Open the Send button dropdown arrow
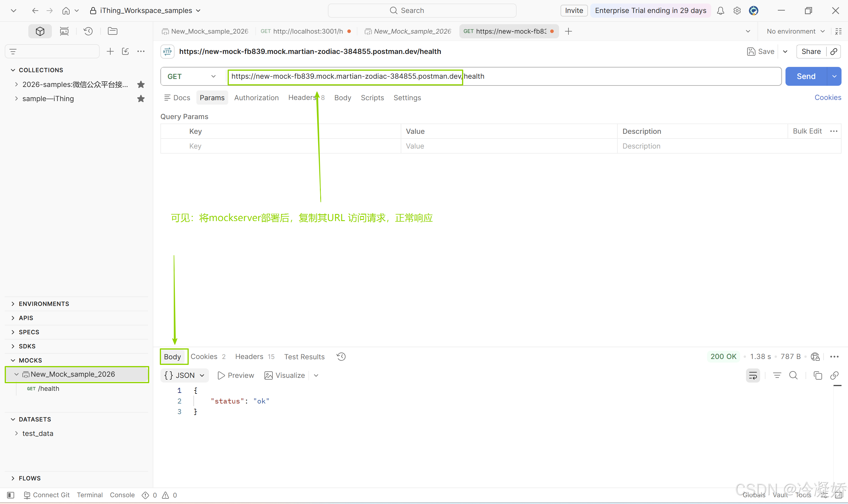The width and height of the screenshot is (848, 504). click(x=834, y=76)
